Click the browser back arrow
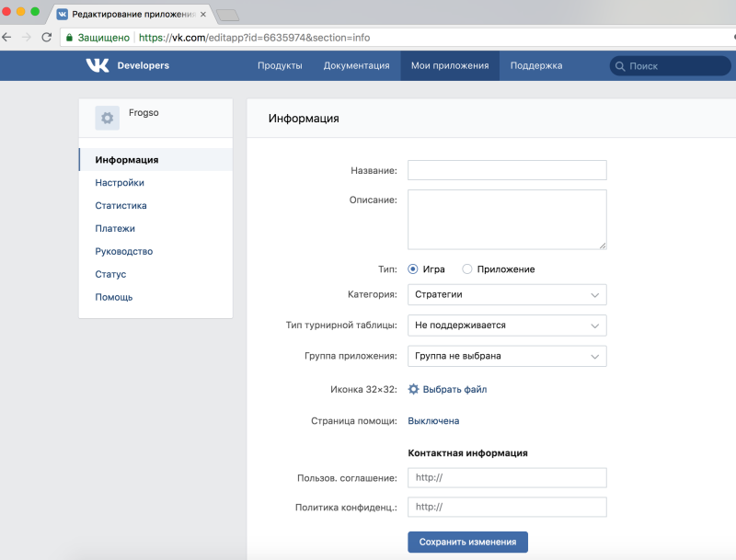Viewport: 736px width, 560px height. click(x=6, y=37)
